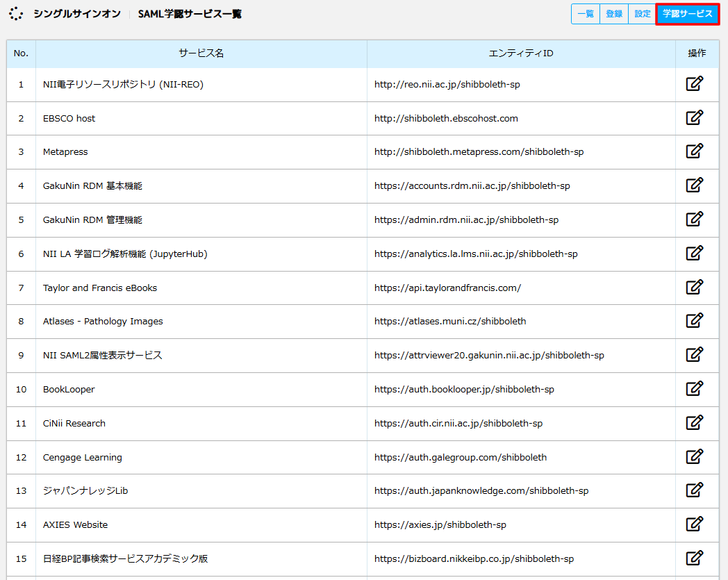Click the SAML学認サービス一覧 heading

tap(190, 14)
